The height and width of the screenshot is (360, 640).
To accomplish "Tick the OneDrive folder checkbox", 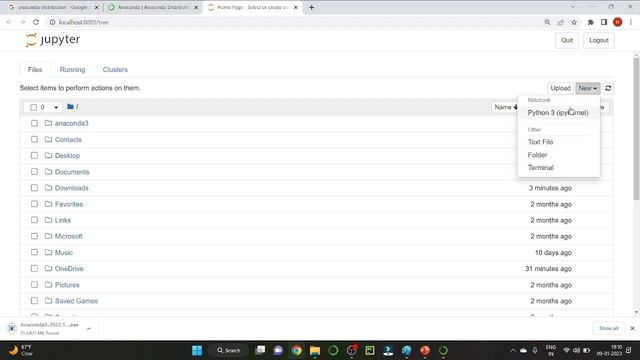I will click(34, 268).
